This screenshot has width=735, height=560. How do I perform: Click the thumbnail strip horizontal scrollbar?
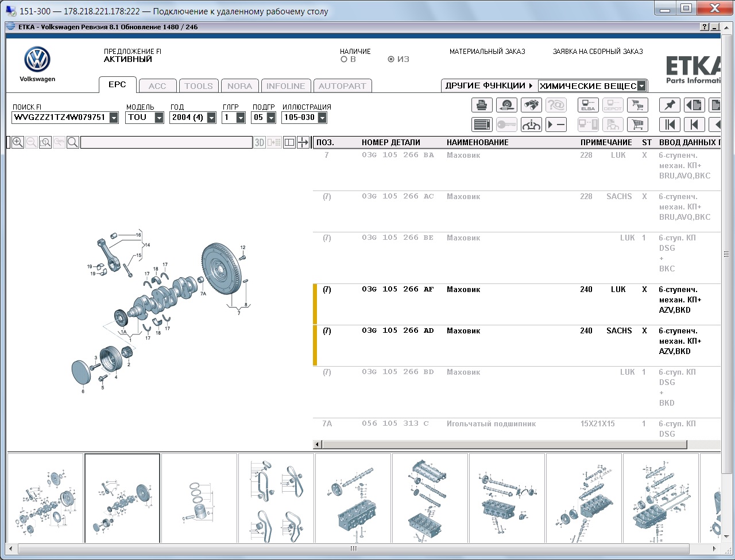[354, 549]
